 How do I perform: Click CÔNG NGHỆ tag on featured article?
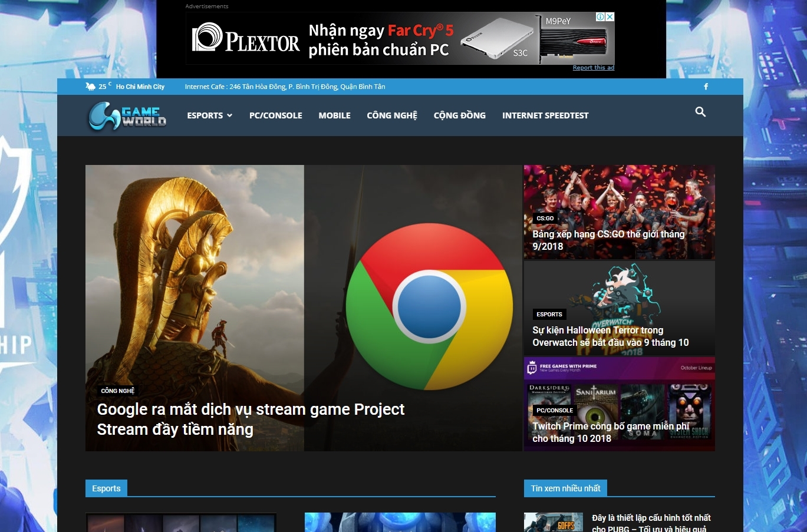[118, 391]
